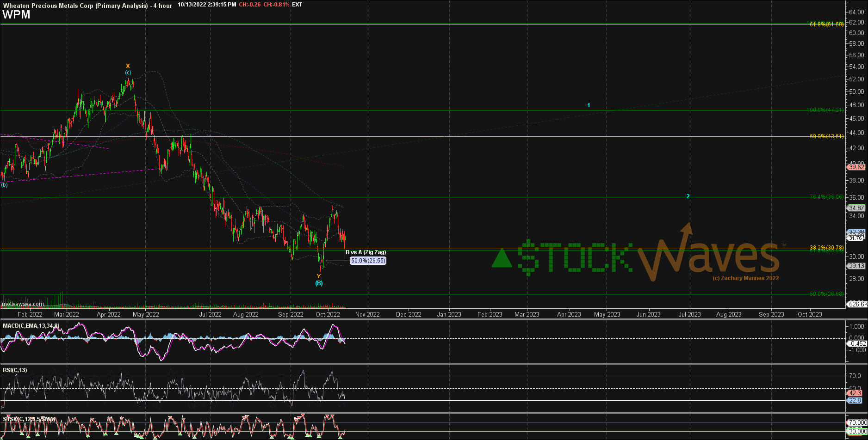The image size is (868, 440).
Task: Click the May-2023 date axis label
Action: [607, 314]
